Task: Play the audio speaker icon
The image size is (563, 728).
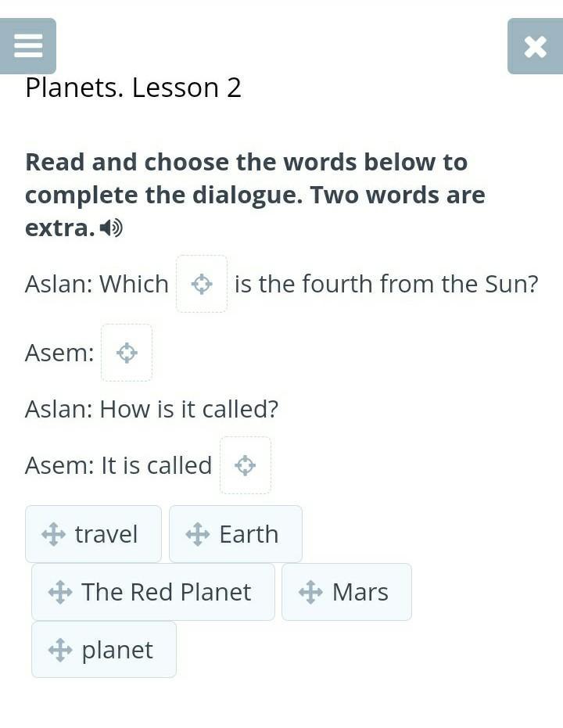Action: (x=112, y=228)
